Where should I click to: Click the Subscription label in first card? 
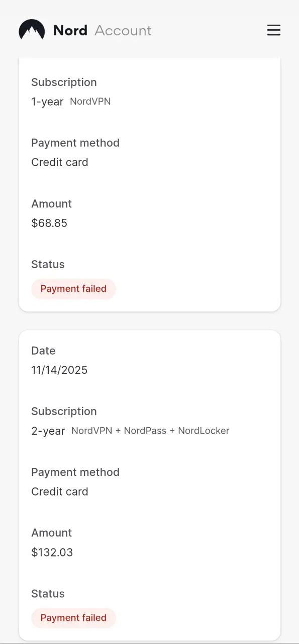(64, 83)
